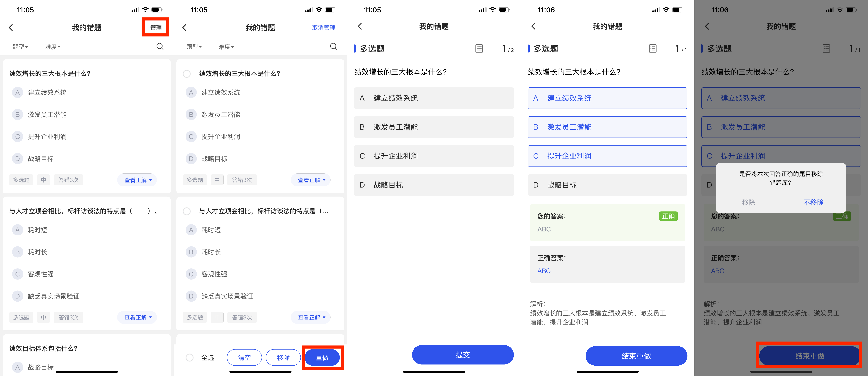This screenshot has width=868, height=376.
Task: Toggle the 全选 select-all radio
Action: [x=190, y=357]
